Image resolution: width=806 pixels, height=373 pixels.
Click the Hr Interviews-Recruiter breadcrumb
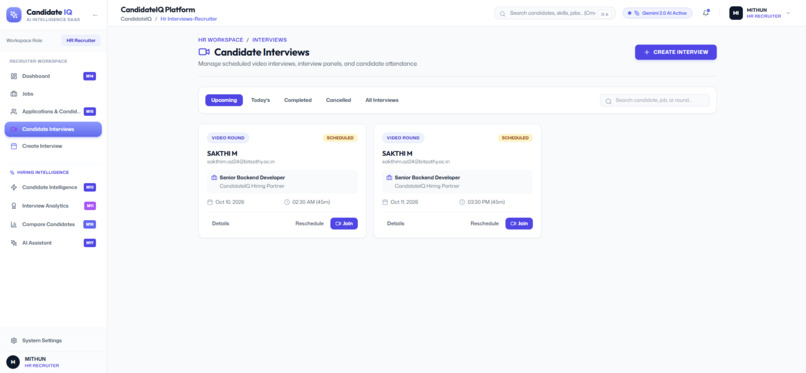(189, 19)
